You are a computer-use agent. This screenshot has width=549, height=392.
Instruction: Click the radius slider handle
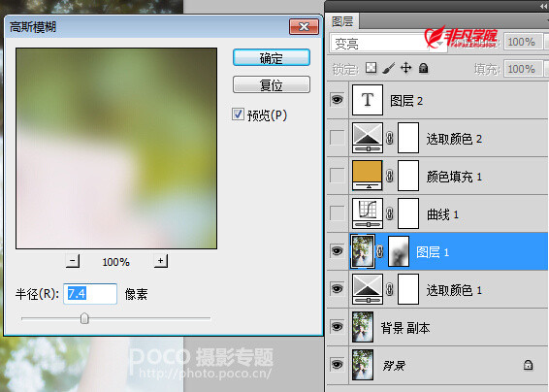pos(84,318)
